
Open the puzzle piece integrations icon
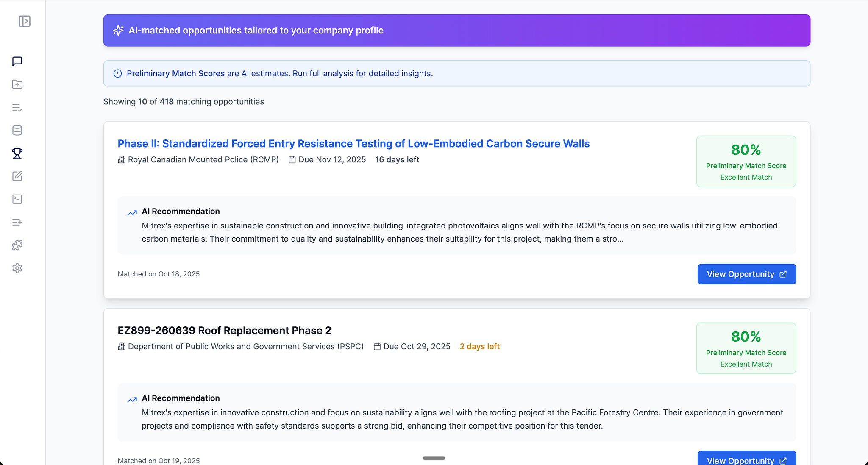pyautogui.click(x=17, y=245)
